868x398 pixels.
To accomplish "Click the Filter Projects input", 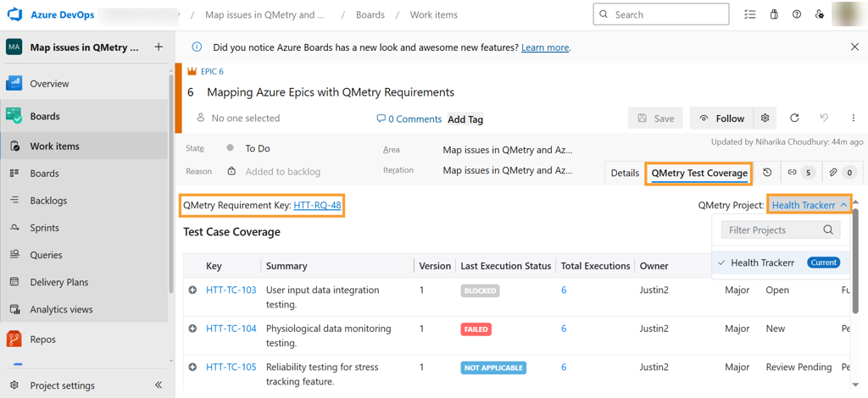I will coord(781,230).
